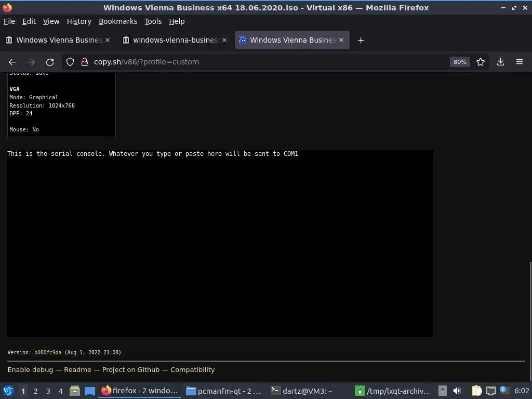Open a new browser tab

361,41
